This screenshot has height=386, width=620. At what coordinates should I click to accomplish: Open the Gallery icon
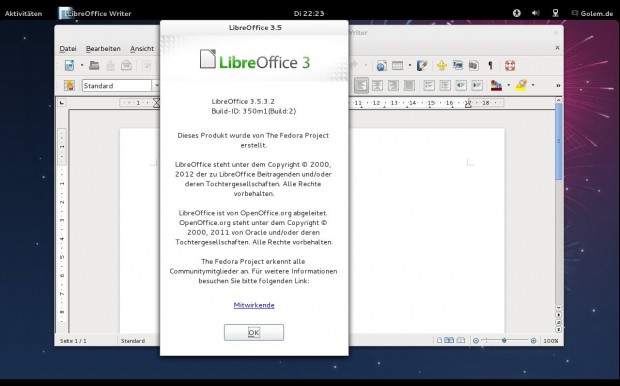click(458, 66)
